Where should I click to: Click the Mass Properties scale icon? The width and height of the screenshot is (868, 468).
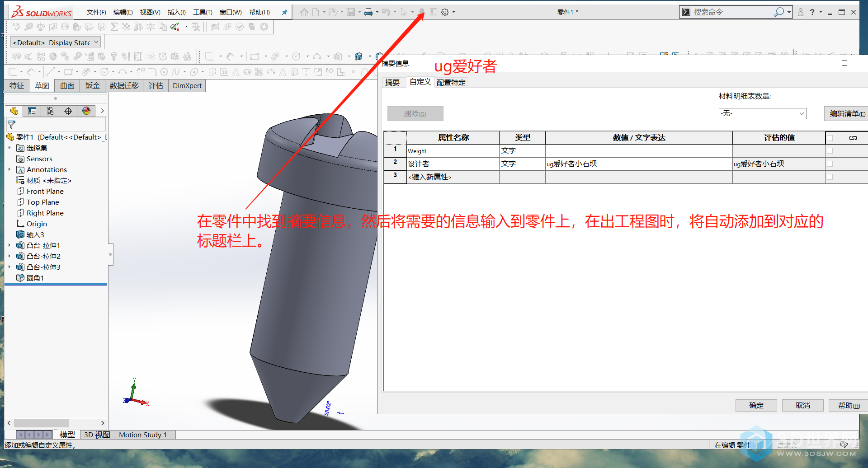[41, 27]
